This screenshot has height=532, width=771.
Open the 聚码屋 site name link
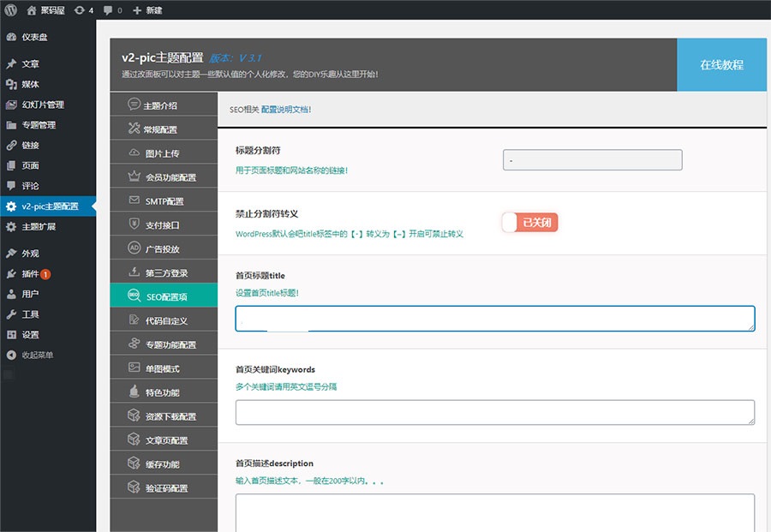(52, 10)
